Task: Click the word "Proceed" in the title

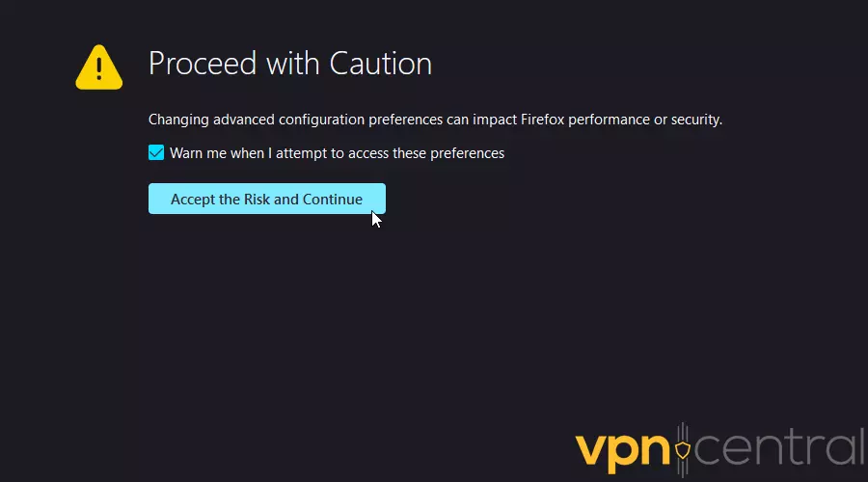Action: coord(201,64)
